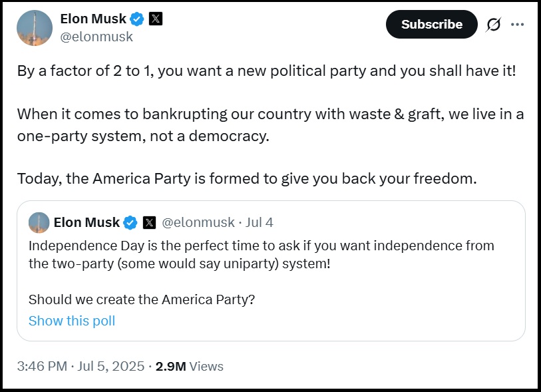
Task: Open the three-dot more options menu
Action: [518, 24]
